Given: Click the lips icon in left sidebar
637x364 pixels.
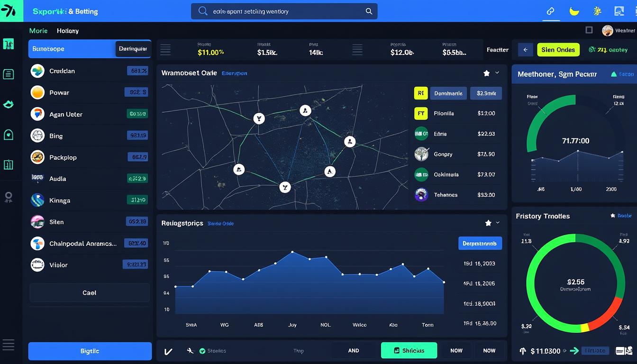Looking at the screenshot, I should 9,104.
